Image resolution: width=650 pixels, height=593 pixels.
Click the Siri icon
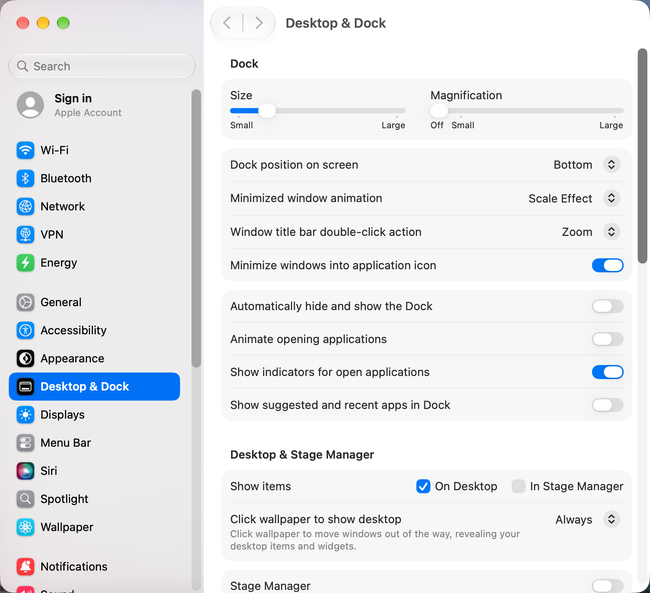pyautogui.click(x=25, y=471)
